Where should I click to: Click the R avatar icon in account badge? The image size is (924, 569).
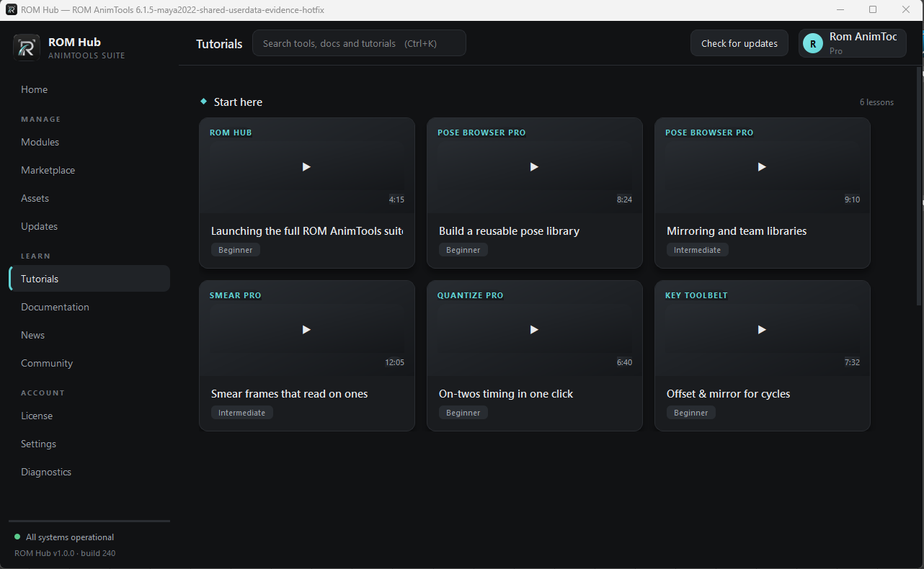click(x=813, y=43)
